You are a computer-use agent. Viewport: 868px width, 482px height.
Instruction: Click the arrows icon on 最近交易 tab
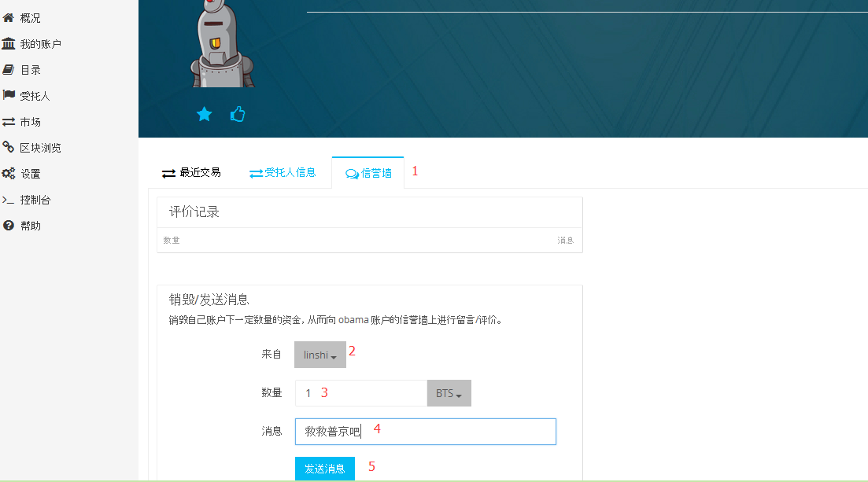point(168,174)
